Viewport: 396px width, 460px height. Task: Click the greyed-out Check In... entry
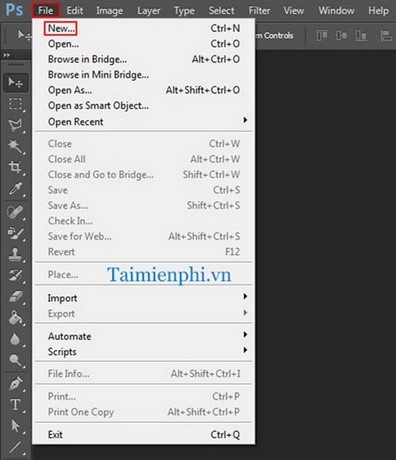tap(144, 221)
